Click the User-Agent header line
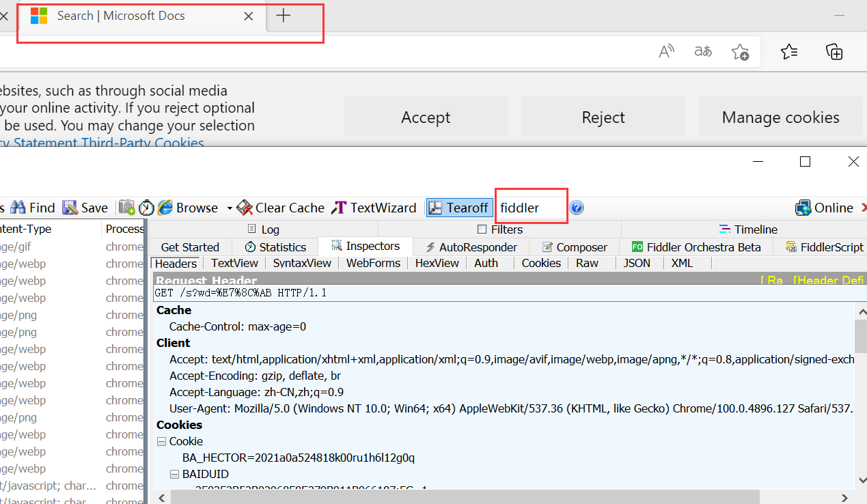867x504 pixels. (x=511, y=408)
